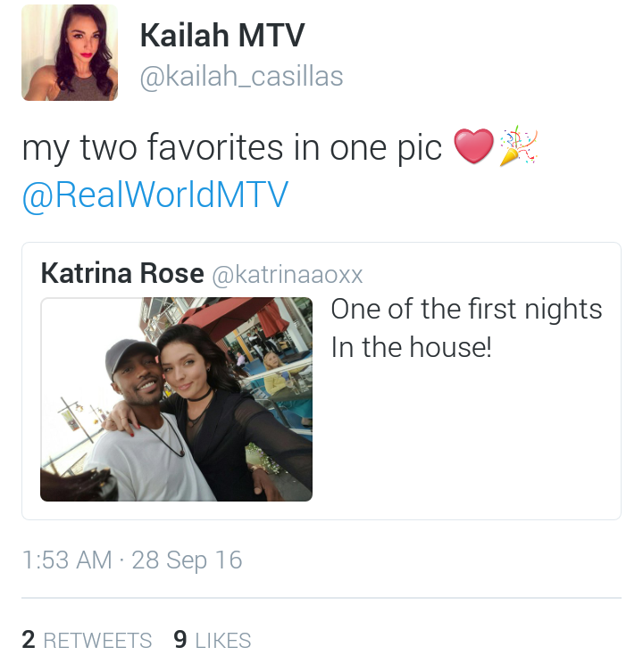Click the @katrinaaoxx handle

(288, 275)
